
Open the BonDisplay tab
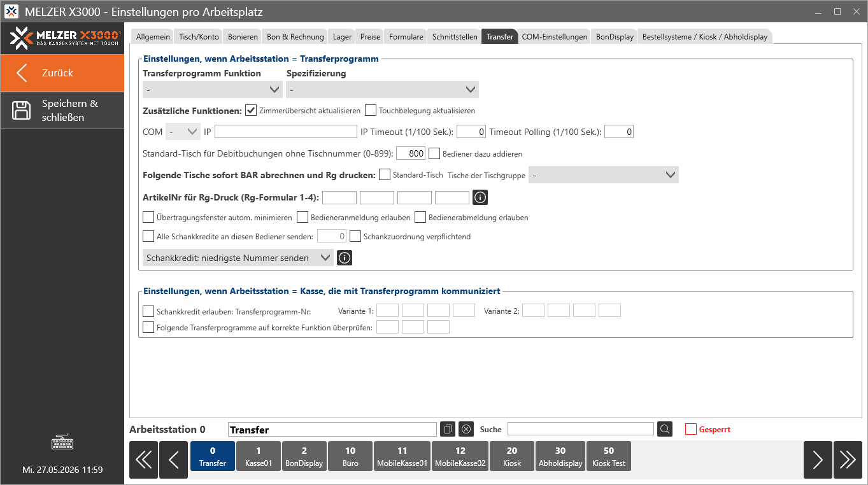click(615, 37)
